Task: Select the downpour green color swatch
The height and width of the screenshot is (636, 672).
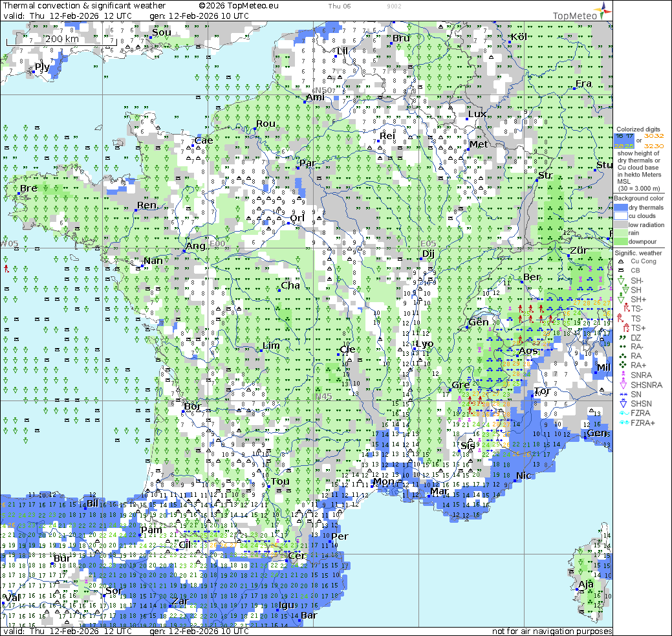Action: click(623, 241)
